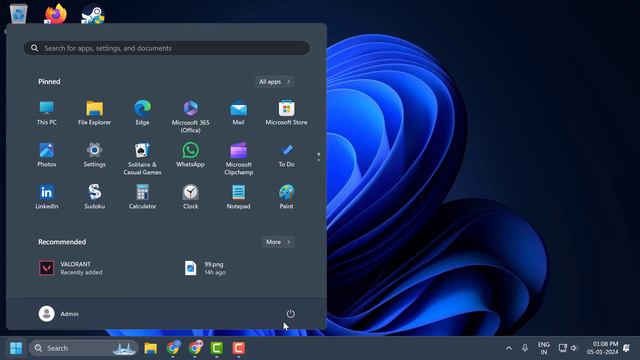Screen dimensions: 640x360
Task: Open network quick settings icon
Action: click(562, 348)
